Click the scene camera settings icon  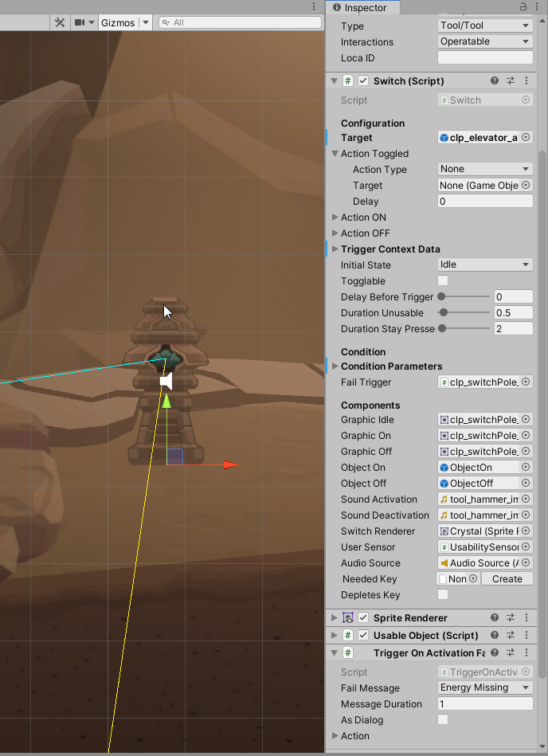tap(80, 22)
